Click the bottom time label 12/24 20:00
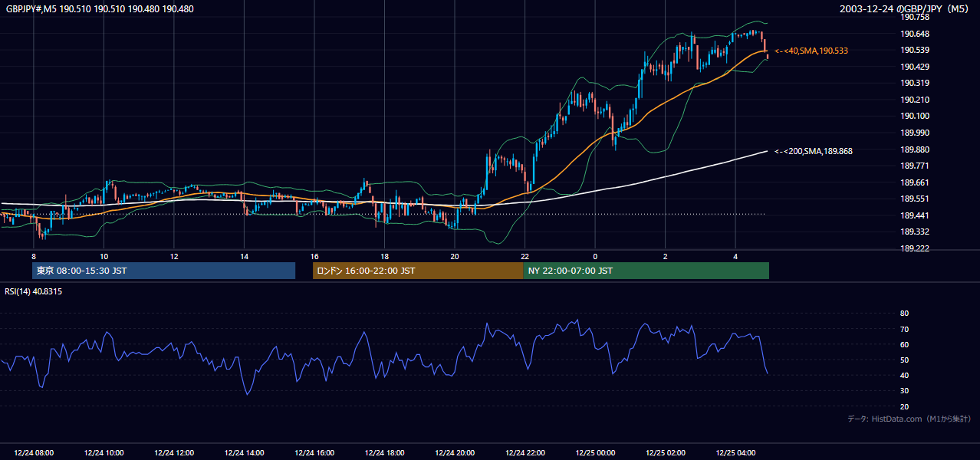This screenshot has height=460, width=980. pos(455,453)
